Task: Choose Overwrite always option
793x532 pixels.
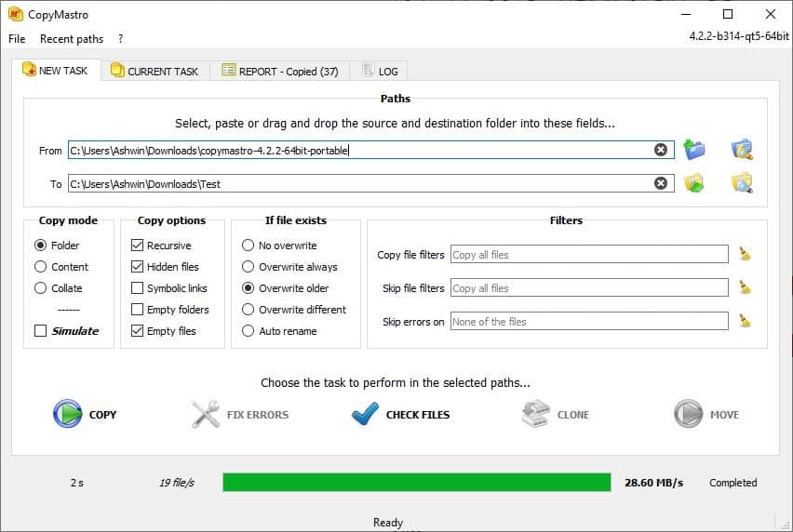Action: [289, 266]
